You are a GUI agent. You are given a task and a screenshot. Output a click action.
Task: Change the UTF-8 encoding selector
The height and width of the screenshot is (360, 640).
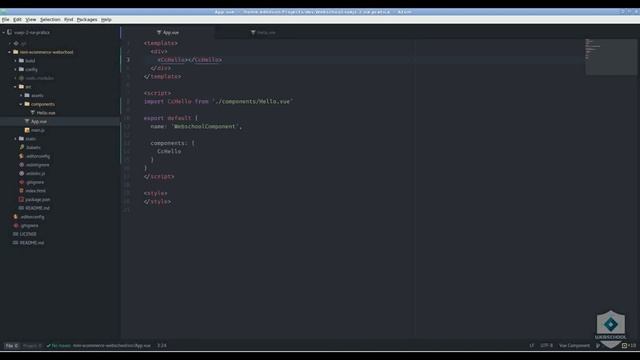coord(547,346)
